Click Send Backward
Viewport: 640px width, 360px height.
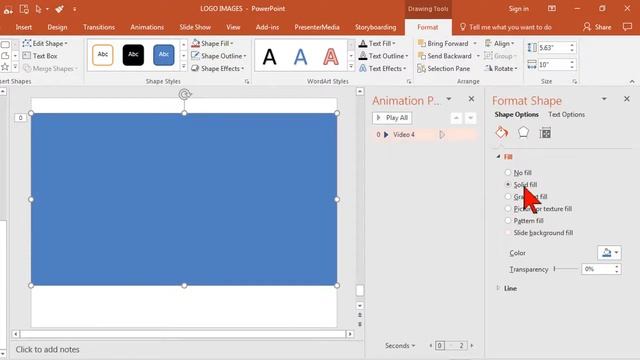[x=445, y=56]
